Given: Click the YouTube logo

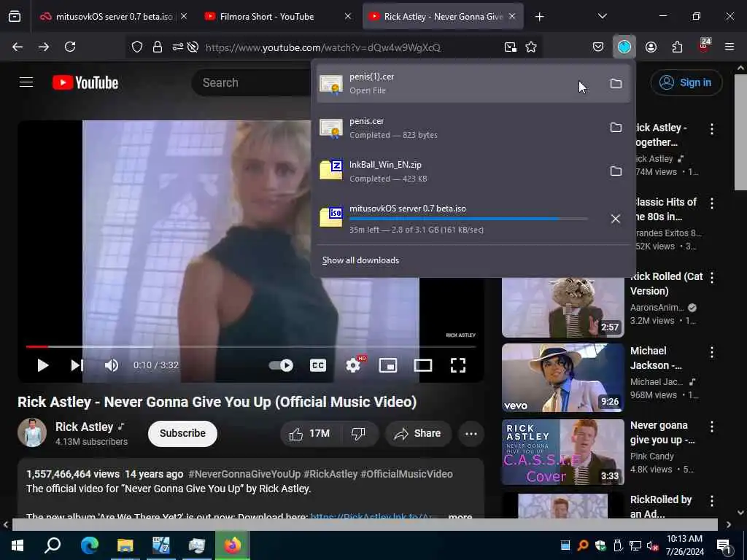Looking at the screenshot, I should point(85,82).
